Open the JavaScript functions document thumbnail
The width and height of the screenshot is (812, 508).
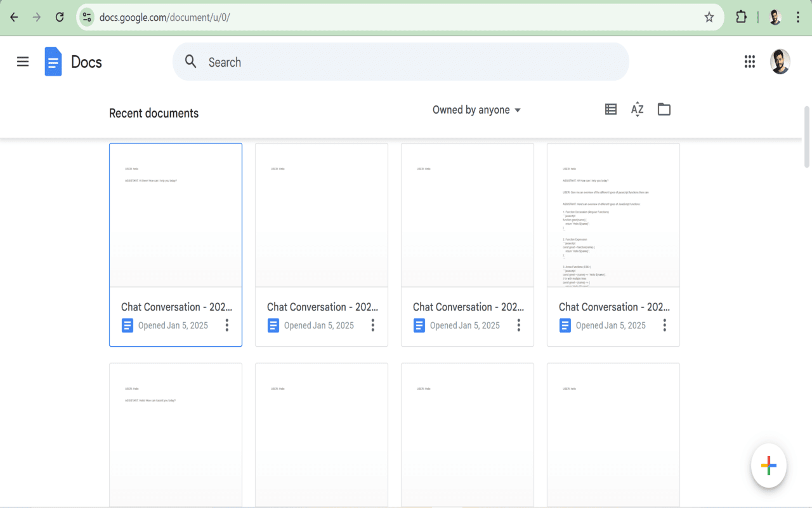coord(613,215)
